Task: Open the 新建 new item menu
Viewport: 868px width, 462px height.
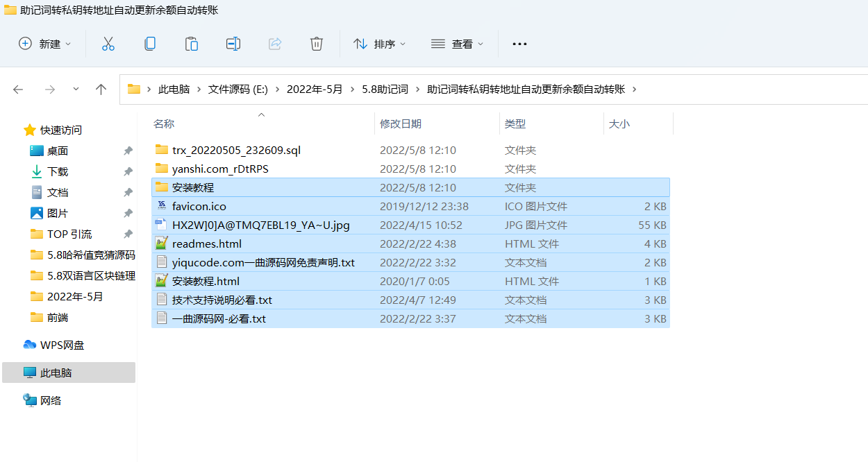Action: (44, 43)
